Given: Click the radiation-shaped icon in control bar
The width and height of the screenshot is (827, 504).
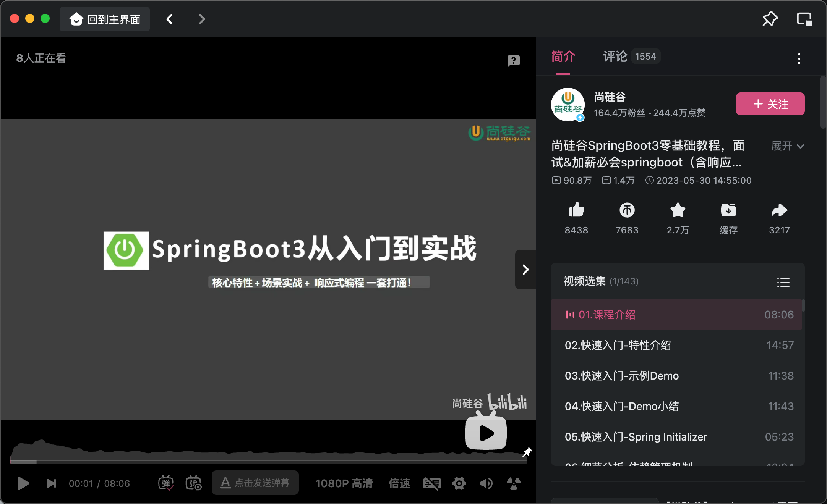Looking at the screenshot, I should 514,483.
